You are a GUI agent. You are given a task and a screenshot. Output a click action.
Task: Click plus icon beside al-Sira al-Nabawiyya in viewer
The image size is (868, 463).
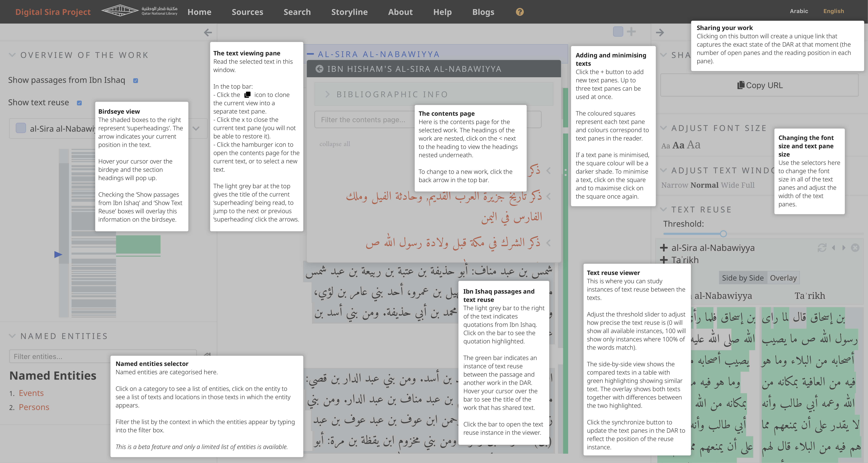point(664,248)
